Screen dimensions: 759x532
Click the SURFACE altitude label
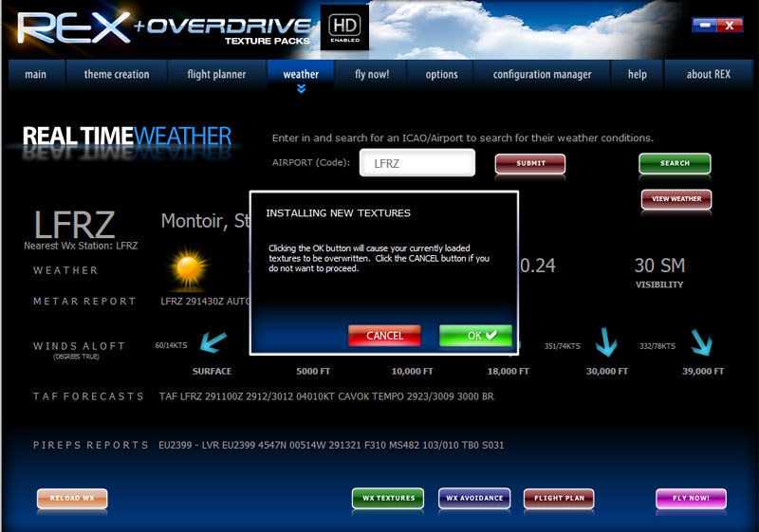pyautogui.click(x=212, y=372)
